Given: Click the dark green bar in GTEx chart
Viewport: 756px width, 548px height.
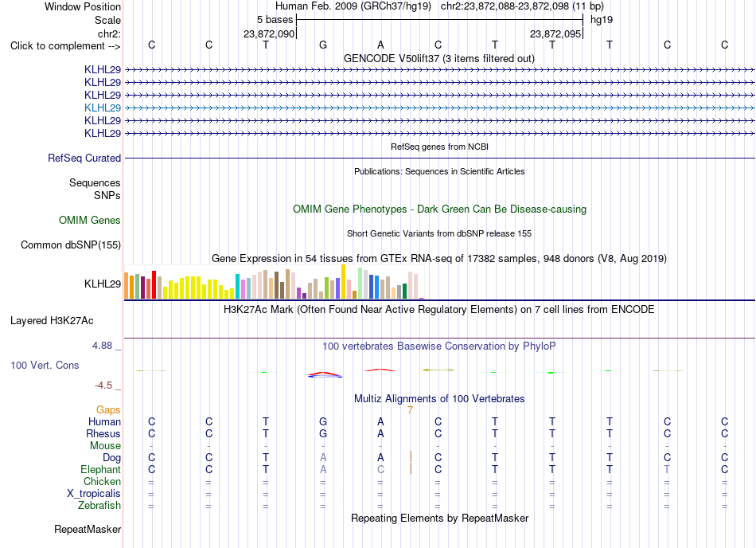Looking at the screenshot, I should pos(404,292).
